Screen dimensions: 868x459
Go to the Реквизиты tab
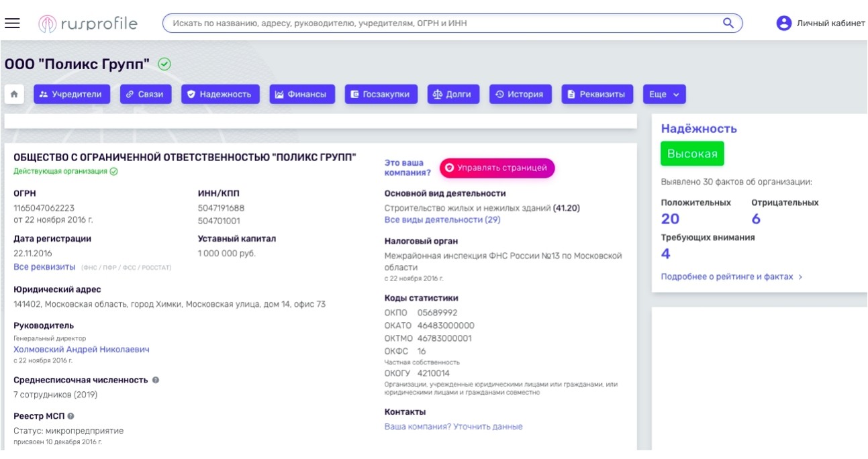click(597, 95)
